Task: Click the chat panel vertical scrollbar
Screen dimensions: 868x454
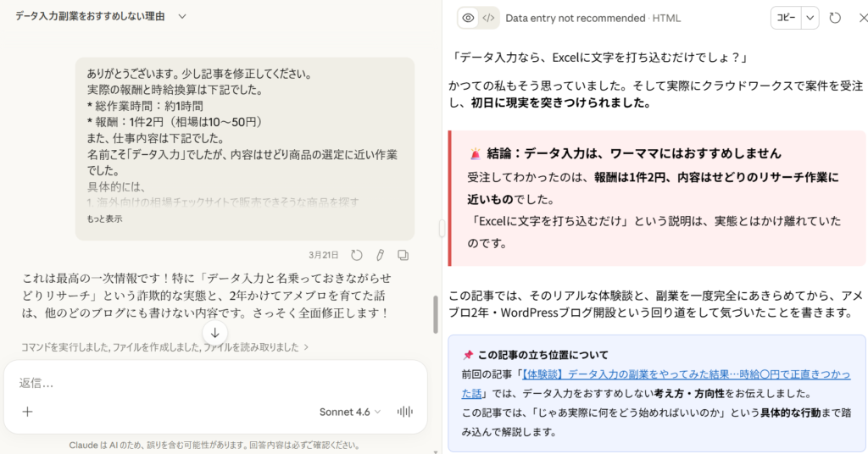Action: point(436,313)
